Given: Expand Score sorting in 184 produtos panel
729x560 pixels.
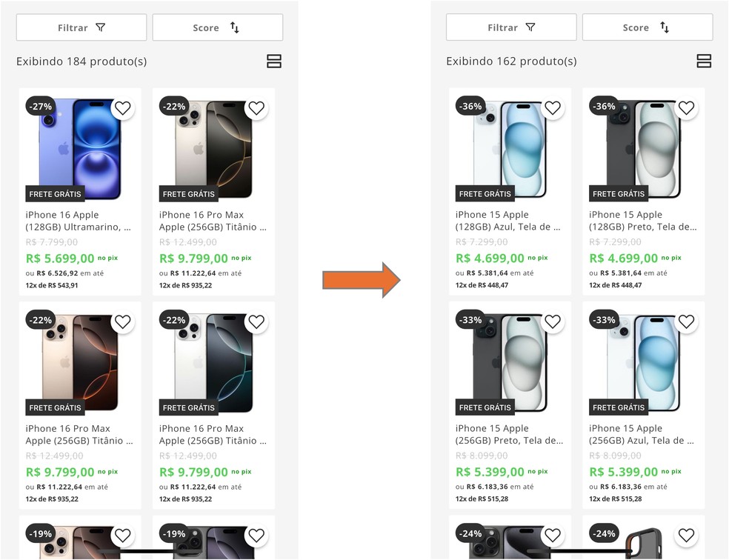Looking at the screenshot, I should 217,27.
